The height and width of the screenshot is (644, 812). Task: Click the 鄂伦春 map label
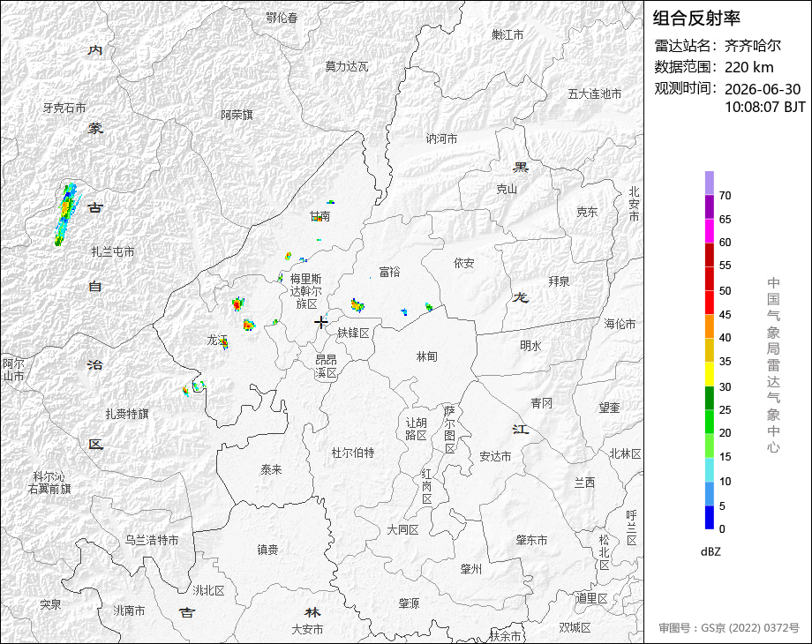282,18
